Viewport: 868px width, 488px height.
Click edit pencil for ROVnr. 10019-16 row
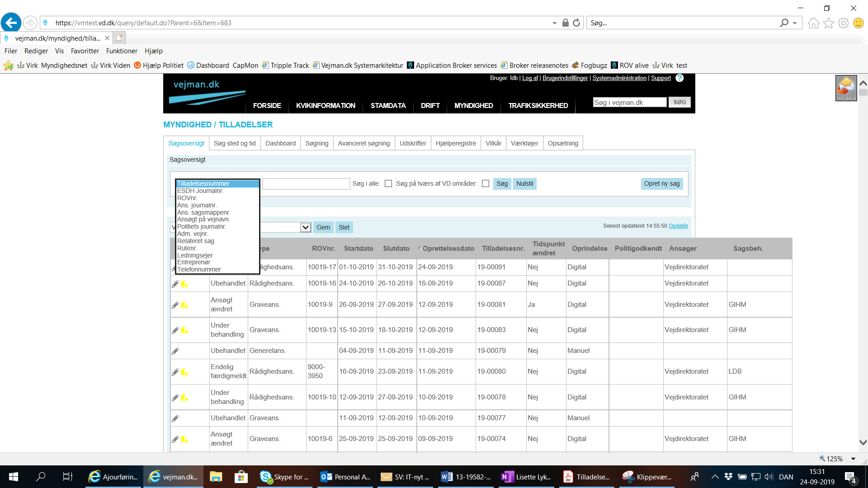point(175,284)
